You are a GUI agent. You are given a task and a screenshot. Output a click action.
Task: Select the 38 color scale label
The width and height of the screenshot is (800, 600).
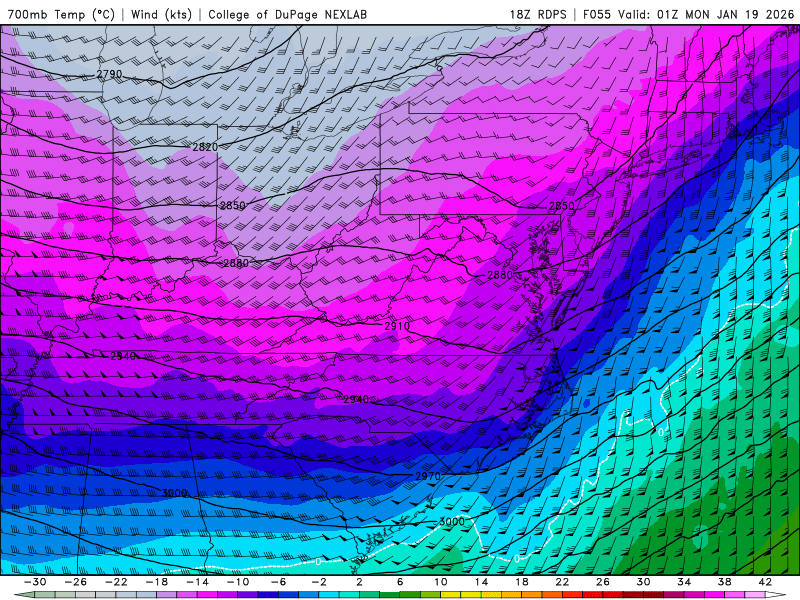click(x=724, y=582)
